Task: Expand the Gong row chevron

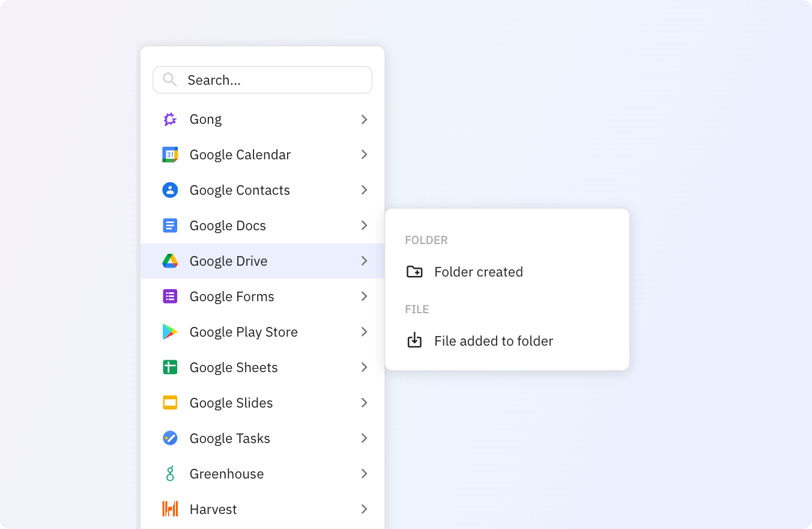Action: click(x=364, y=119)
